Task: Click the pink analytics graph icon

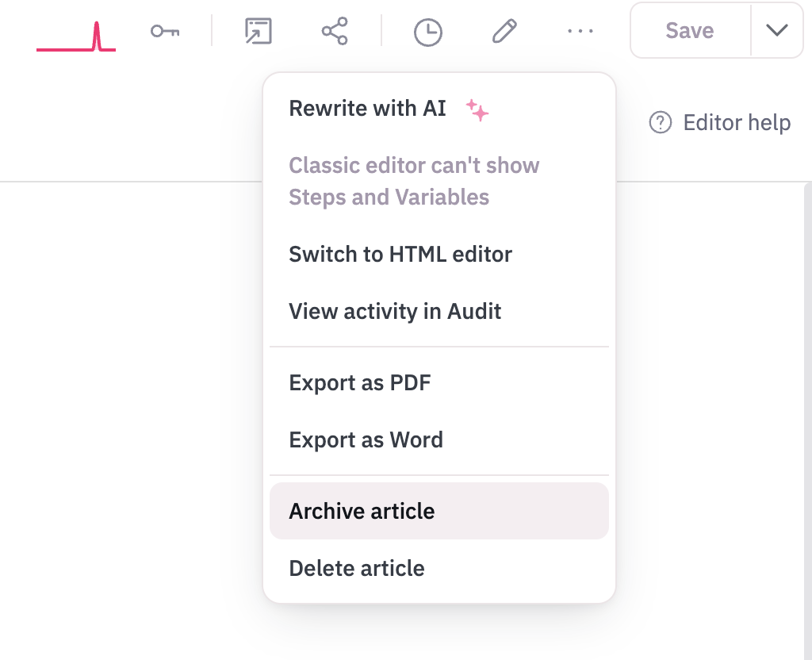Action: 76,36
